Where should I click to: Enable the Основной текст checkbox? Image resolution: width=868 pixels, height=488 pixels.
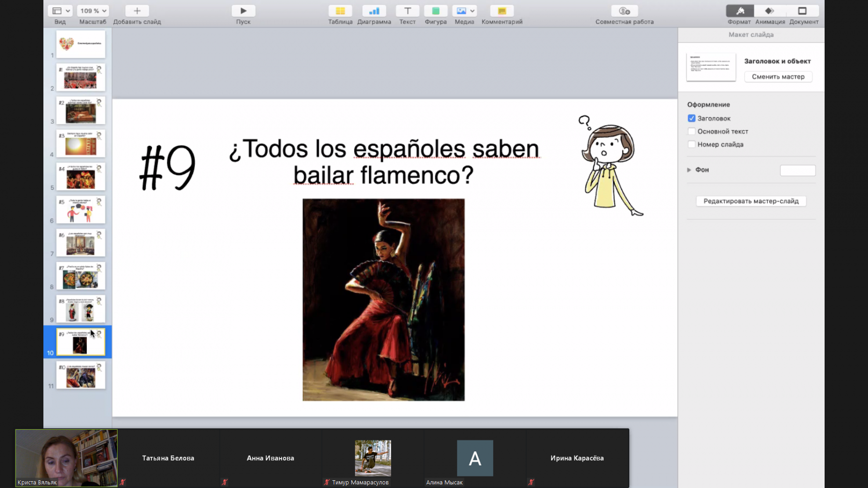click(x=692, y=131)
